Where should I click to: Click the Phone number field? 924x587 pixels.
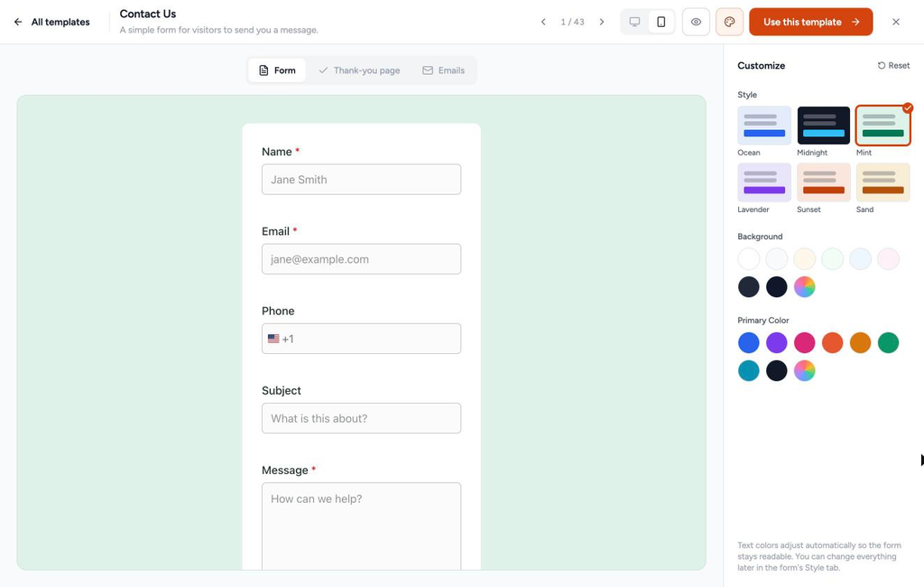click(361, 339)
